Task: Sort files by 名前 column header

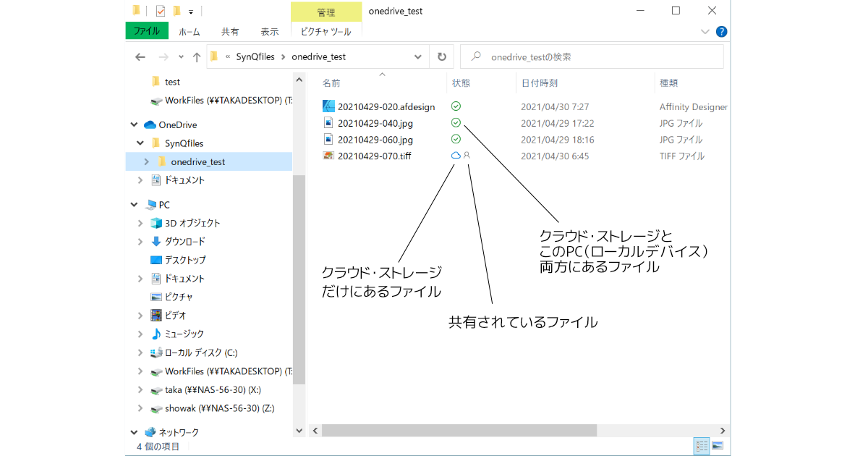Action: tap(331, 83)
